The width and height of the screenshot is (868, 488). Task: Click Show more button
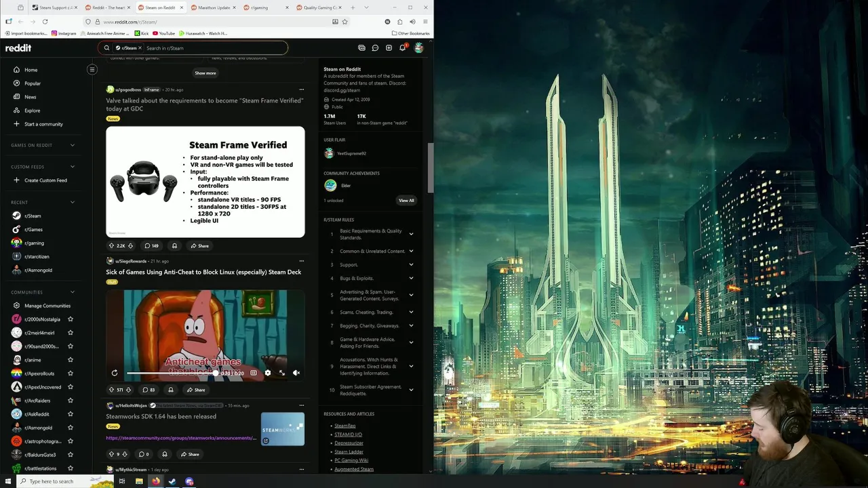pos(205,73)
